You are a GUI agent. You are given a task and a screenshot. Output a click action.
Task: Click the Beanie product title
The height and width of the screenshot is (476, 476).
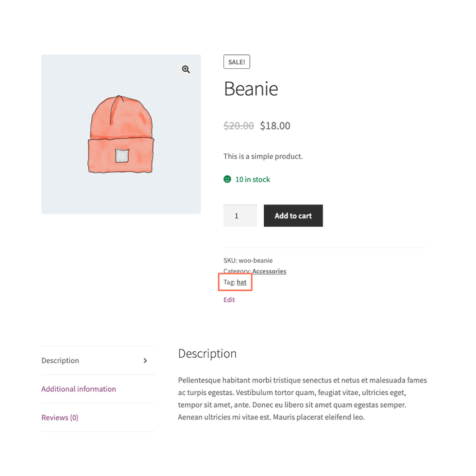(251, 88)
